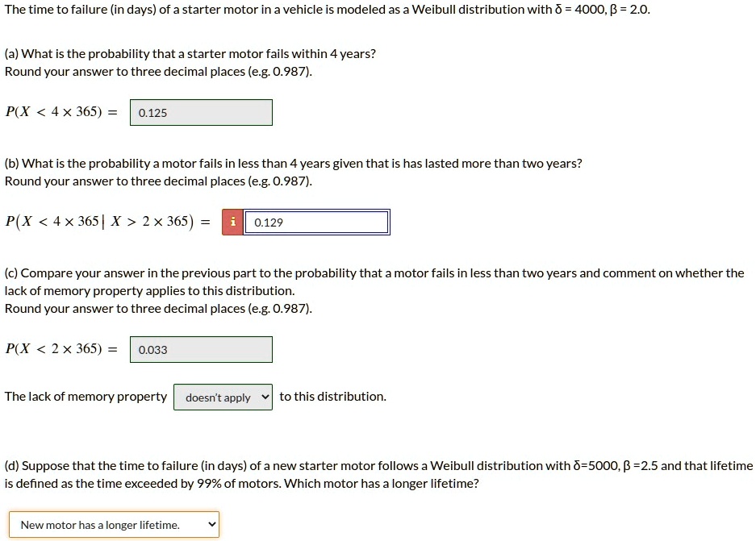The height and width of the screenshot is (541, 756).
Task: Click inside the highlighted part b input box
Action: pyautogui.click(x=317, y=222)
